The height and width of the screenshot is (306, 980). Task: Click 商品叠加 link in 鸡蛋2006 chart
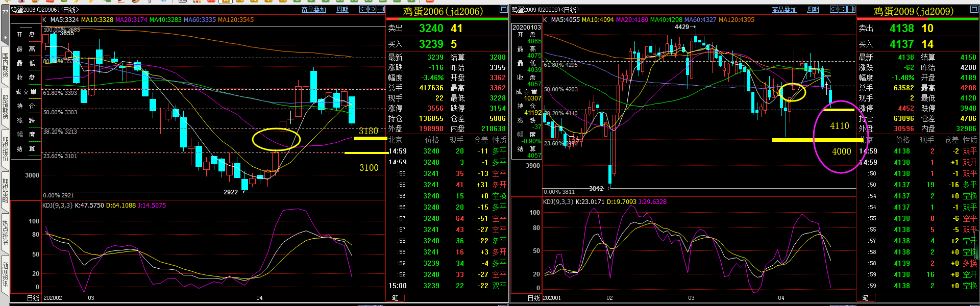pos(314,10)
